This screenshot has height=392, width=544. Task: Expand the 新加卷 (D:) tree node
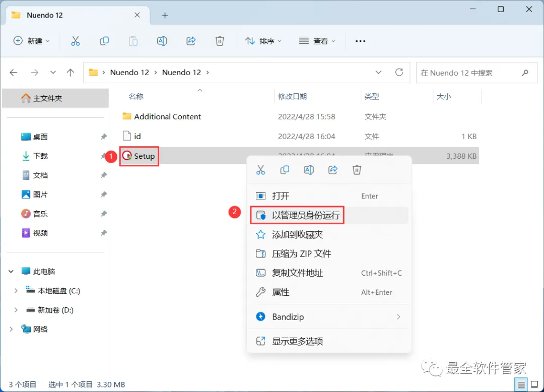[x=16, y=310]
